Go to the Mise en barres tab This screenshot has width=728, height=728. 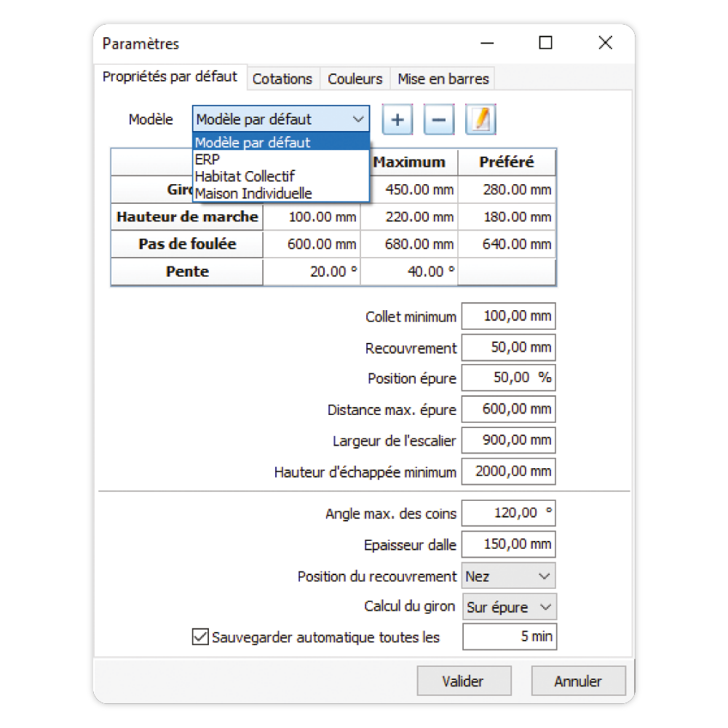tap(443, 79)
